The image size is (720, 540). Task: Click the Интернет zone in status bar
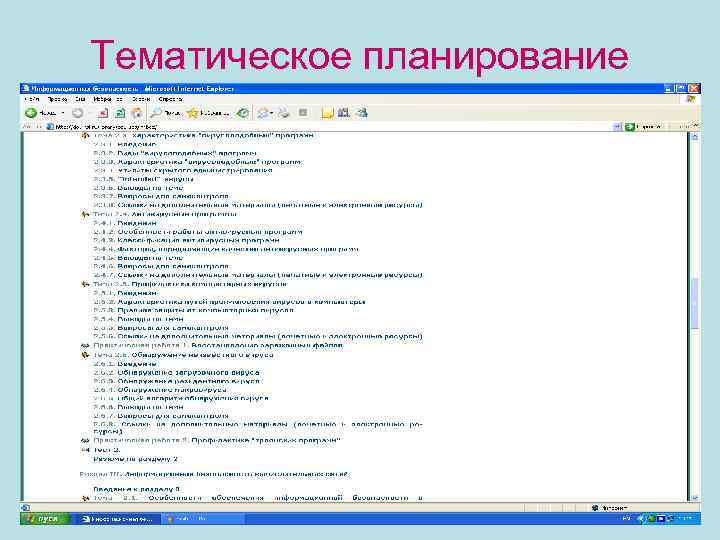click(610, 508)
